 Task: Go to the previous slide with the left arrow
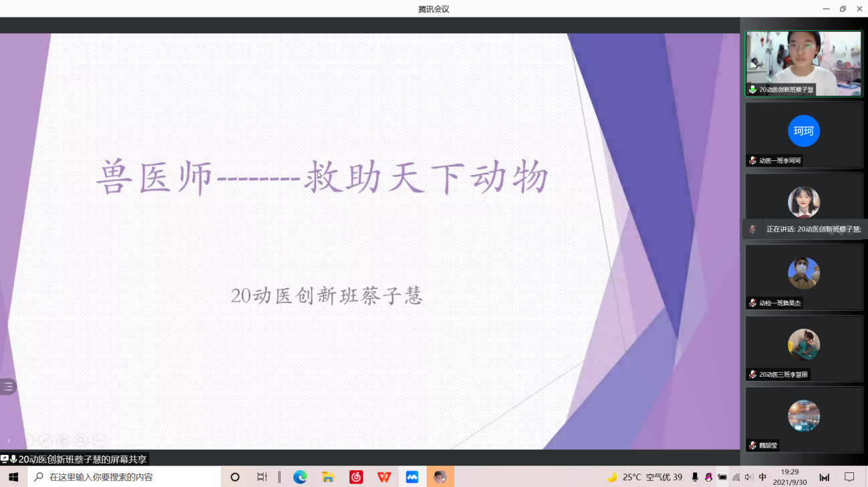[9, 440]
